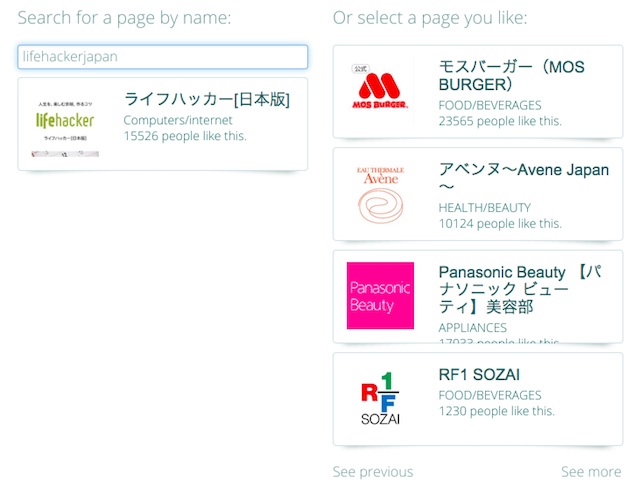Click FOOD/BEVERAGES label under RF1 SOZAI
This screenshot has height=488, width=640.
point(490,395)
